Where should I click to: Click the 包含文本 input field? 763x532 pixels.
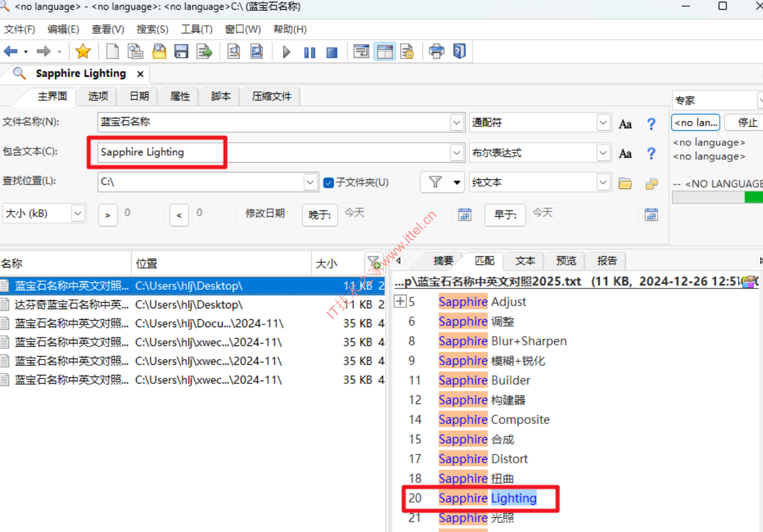[273, 152]
